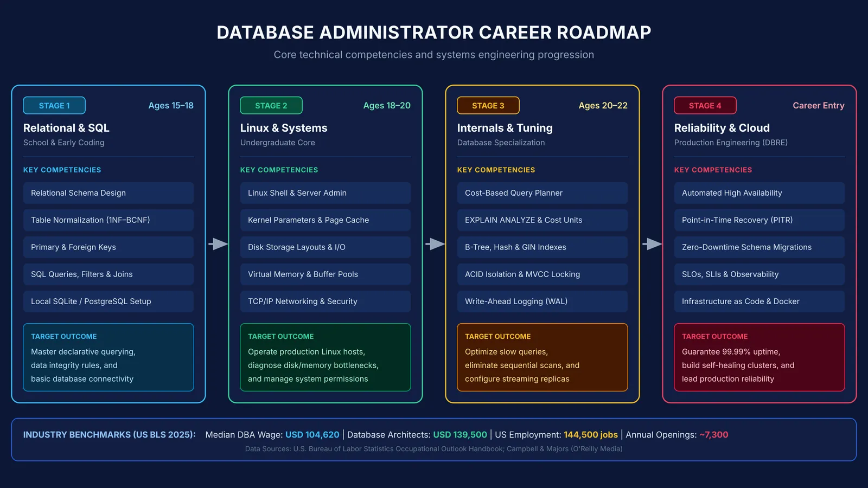Click the Internals & Tuning heading
Screen dimensions: 868x488
click(505, 128)
